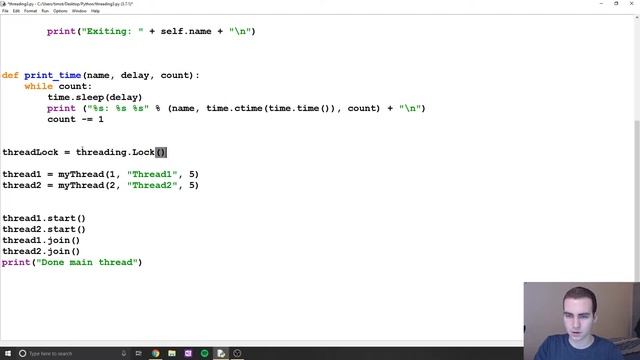The image size is (640, 360).
Task: Click the "%s: %s %s" format string
Action: [x=118, y=108]
